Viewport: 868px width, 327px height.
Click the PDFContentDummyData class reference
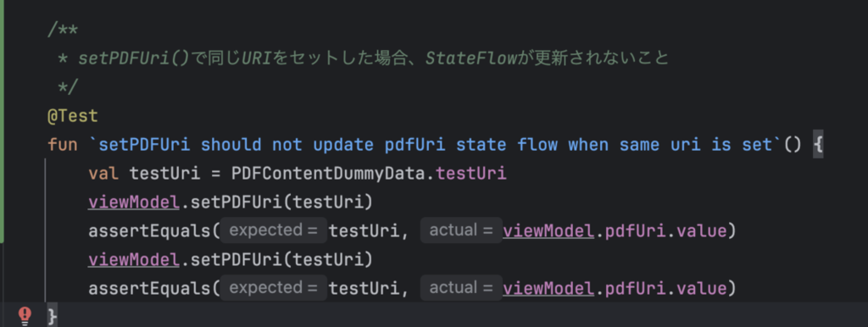click(330, 174)
